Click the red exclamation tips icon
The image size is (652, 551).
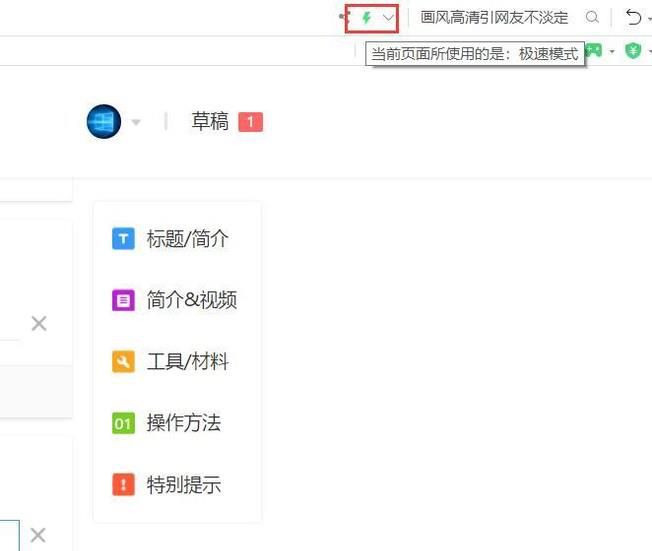[x=123, y=484]
